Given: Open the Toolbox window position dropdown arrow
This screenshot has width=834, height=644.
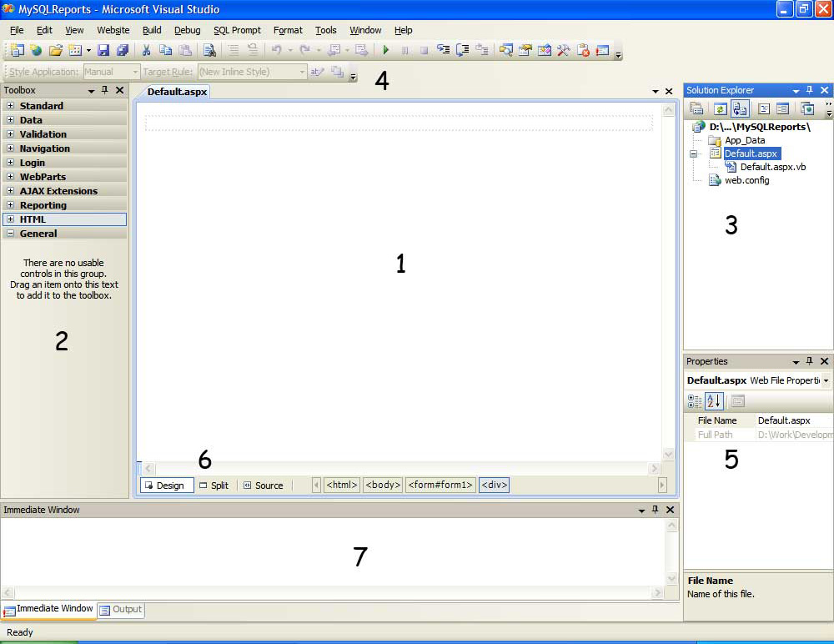Looking at the screenshot, I should (x=91, y=91).
